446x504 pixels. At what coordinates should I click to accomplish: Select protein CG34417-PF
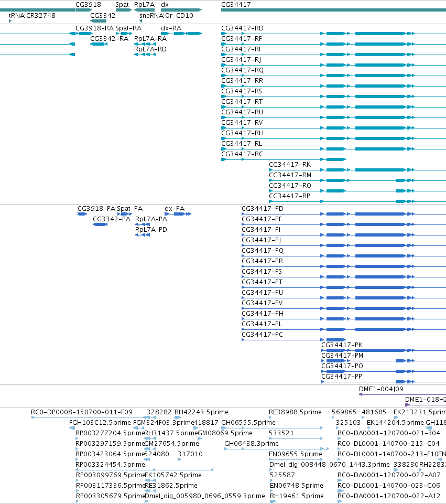tap(262, 219)
